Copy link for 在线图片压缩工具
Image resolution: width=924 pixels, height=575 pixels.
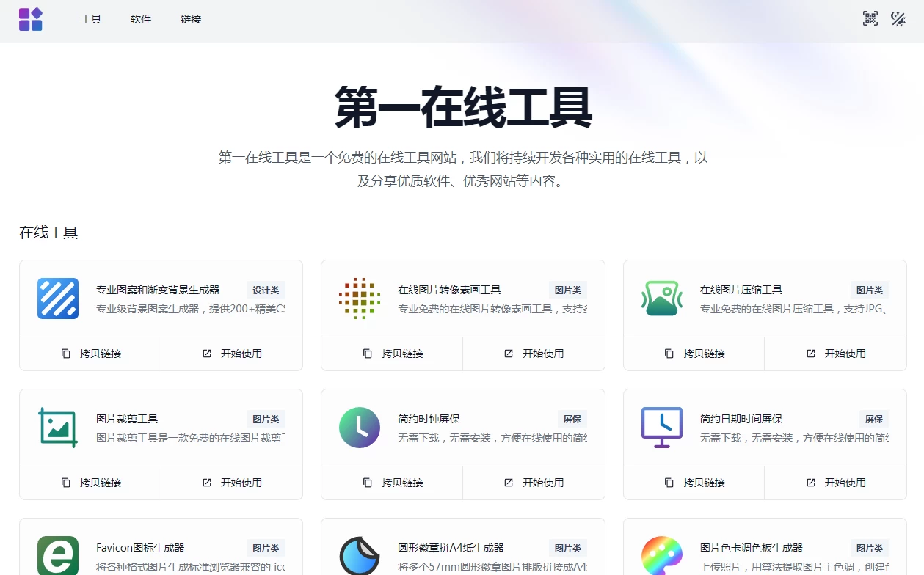694,354
